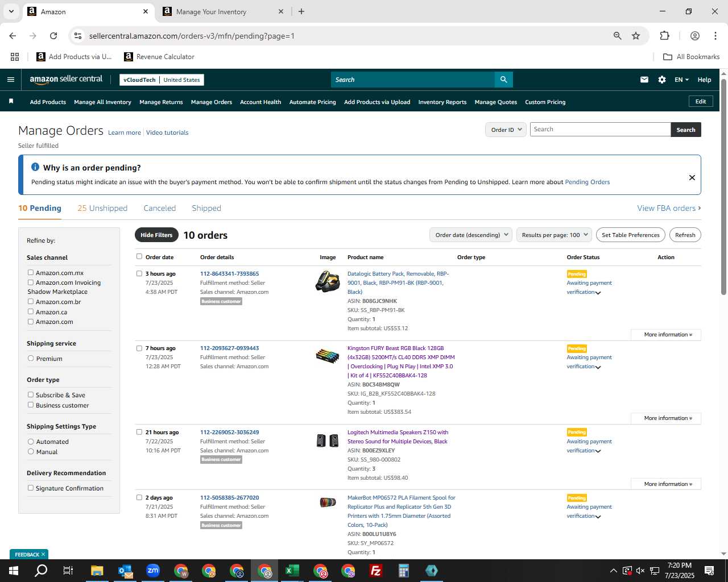Expand More information for Datalogic order

(x=666, y=335)
